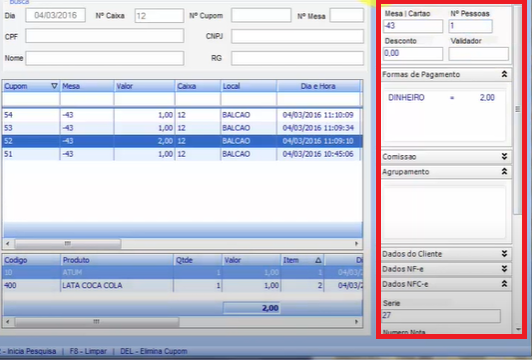Expand the Dados NF-e section
Screen dimensions: 532x360
(504, 269)
